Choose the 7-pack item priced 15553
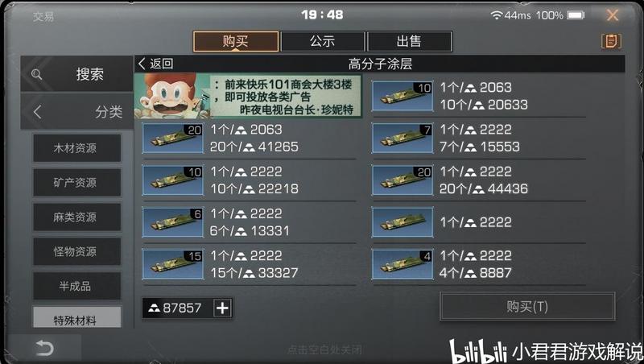This screenshot has height=364, width=644. (x=478, y=139)
